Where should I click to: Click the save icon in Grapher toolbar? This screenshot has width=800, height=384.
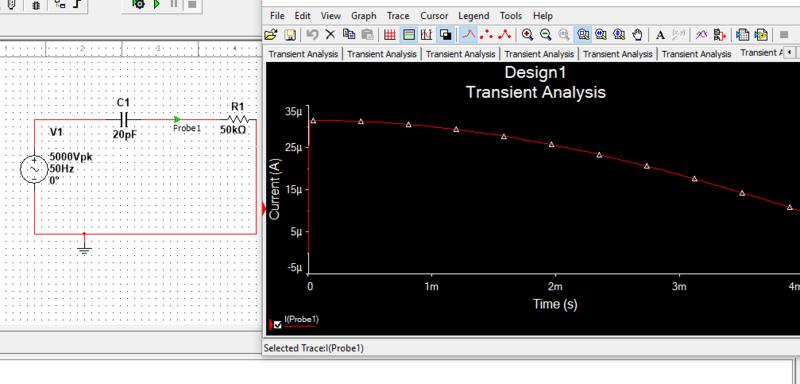pos(290,35)
